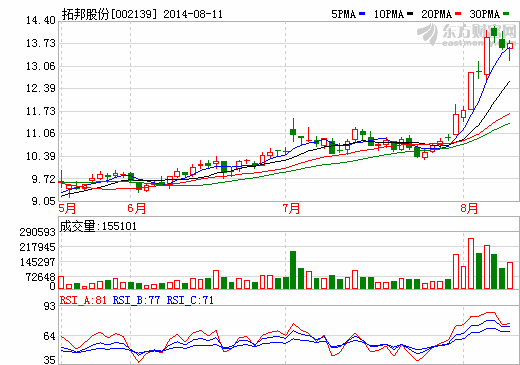Screen dimensions: 520x365
Task: Click the 9.05 price axis label
Action: point(44,201)
